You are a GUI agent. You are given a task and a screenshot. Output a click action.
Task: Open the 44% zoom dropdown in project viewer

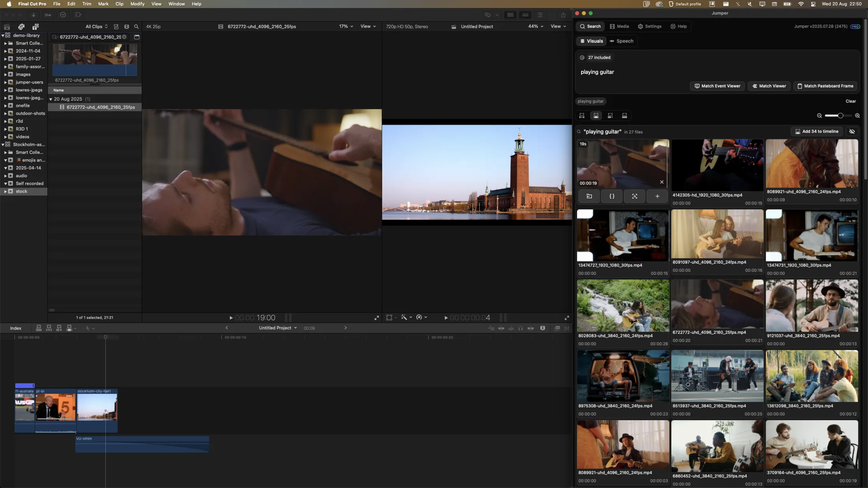pos(536,26)
